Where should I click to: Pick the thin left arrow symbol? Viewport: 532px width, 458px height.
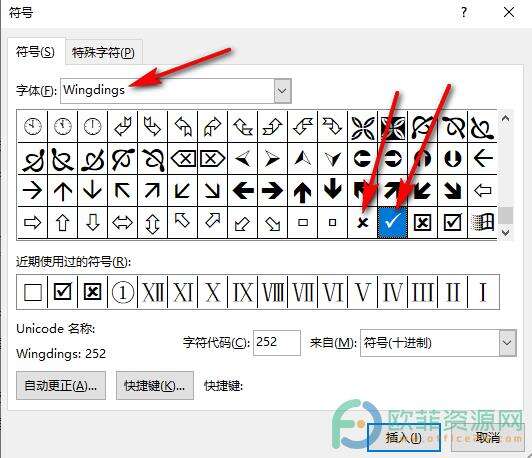(482, 158)
